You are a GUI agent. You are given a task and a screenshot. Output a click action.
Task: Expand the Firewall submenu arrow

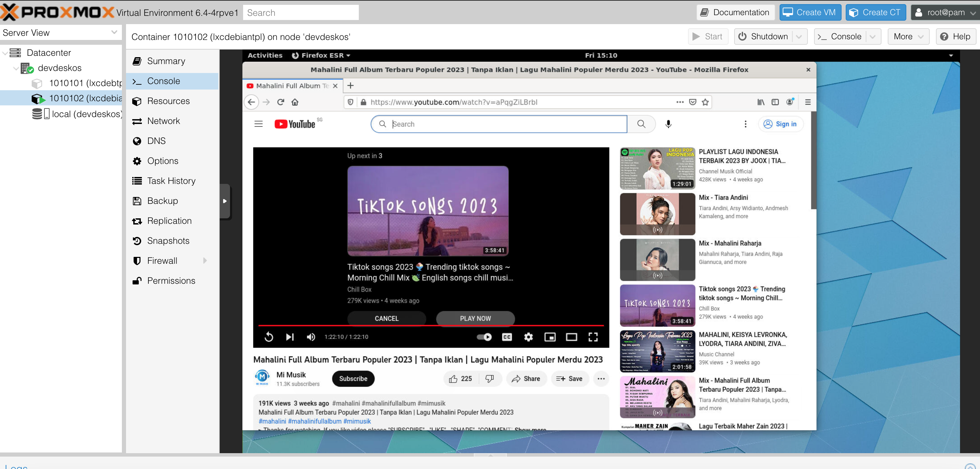205,261
